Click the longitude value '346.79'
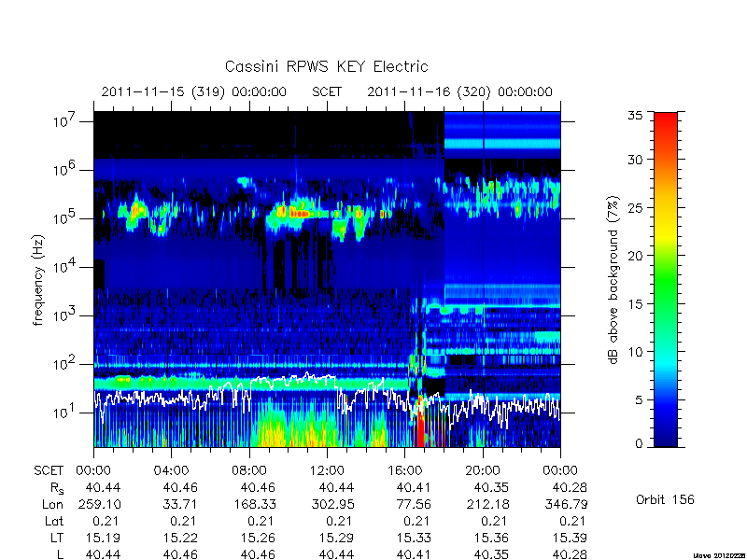The width and height of the screenshot is (747, 560). point(569,504)
